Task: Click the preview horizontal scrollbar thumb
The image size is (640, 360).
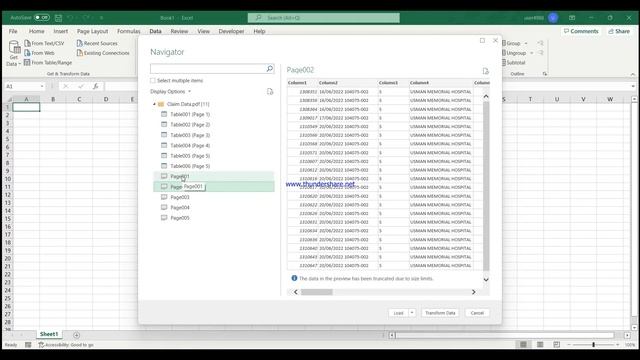Action: pyautogui.click(x=317, y=292)
